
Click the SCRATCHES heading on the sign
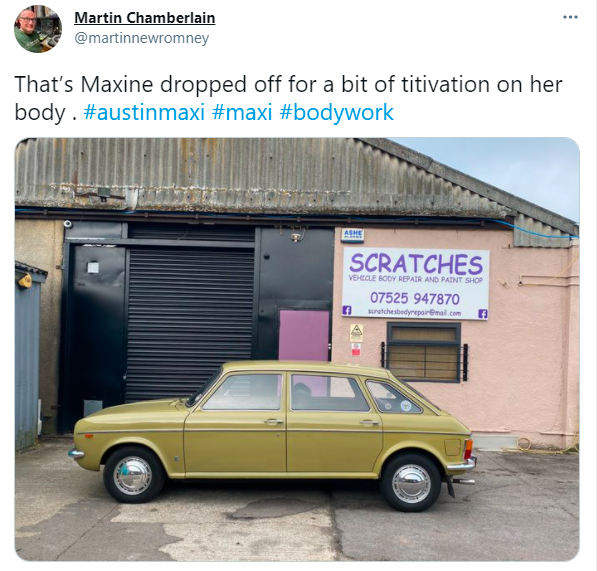coord(417,263)
